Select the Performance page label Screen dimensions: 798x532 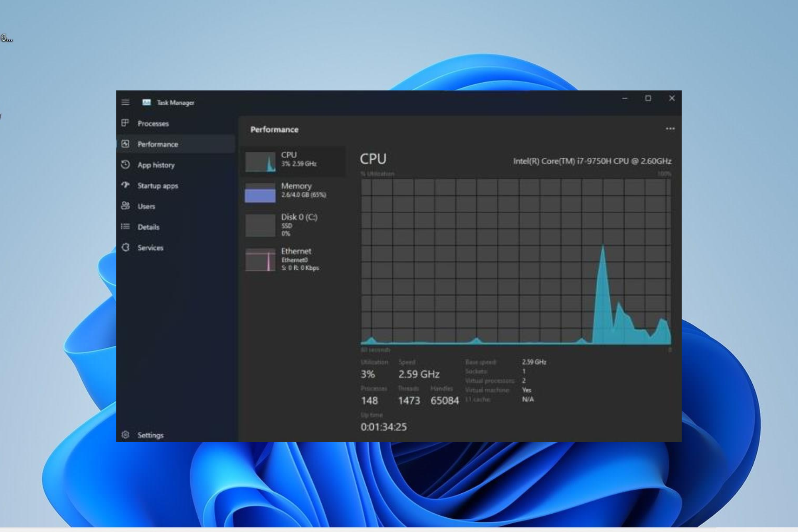click(158, 144)
